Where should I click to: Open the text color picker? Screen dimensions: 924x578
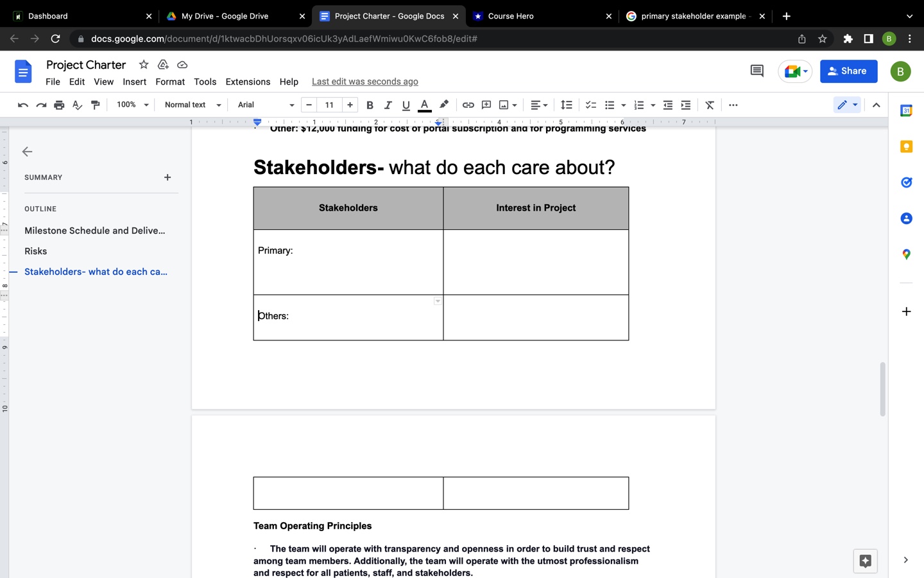[424, 105]
